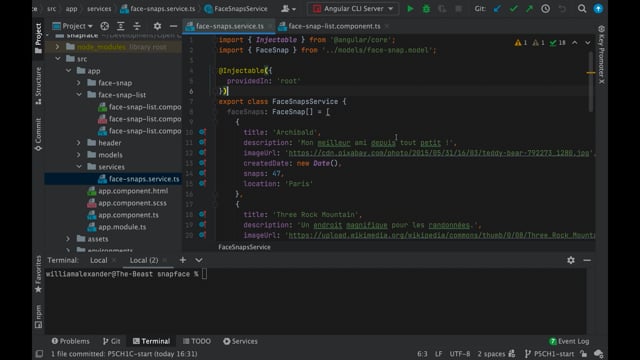Image resolution: width=640 pixels, height=360 pixels.
Task: Open the pixabay teddy-bear image URL link
Action: point(439,153)
